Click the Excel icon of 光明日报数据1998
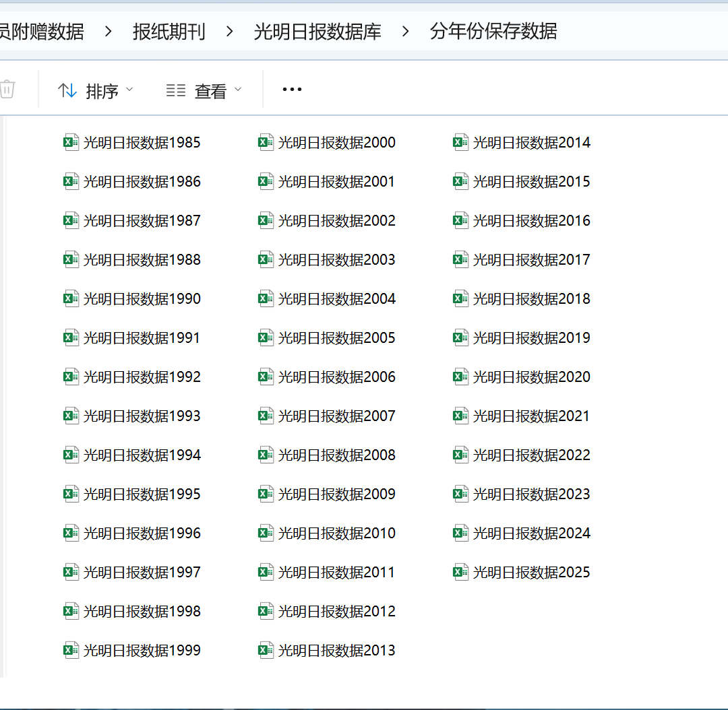728x710 pixels. point(71,611)
